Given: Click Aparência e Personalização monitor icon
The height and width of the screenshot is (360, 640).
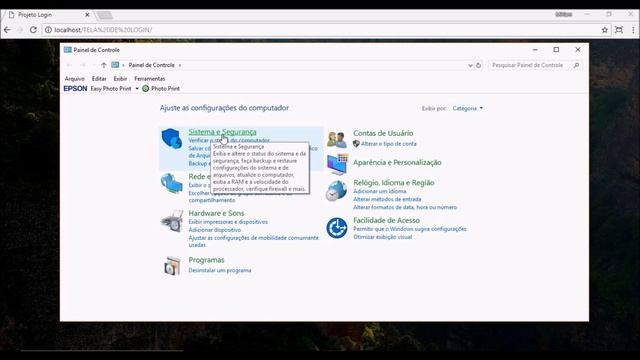Looking at the screenshot, I should pos(337,164).
